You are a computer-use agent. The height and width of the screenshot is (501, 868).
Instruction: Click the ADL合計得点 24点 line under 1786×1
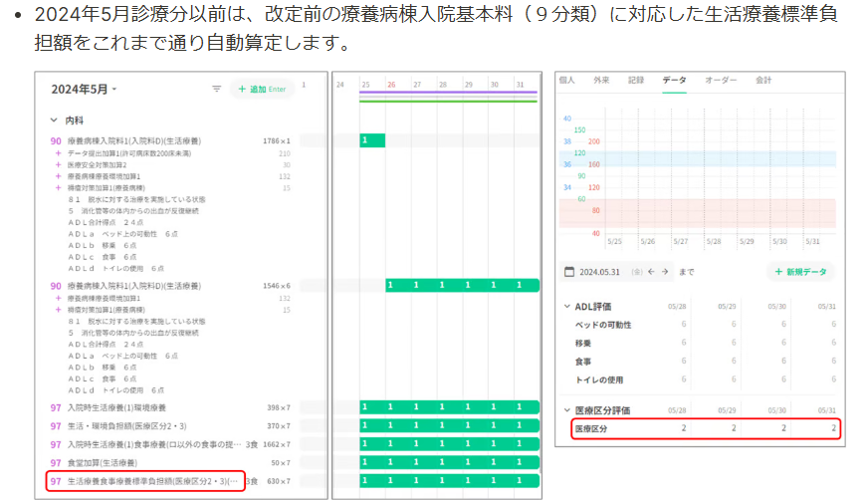click(x=106, y=222)
